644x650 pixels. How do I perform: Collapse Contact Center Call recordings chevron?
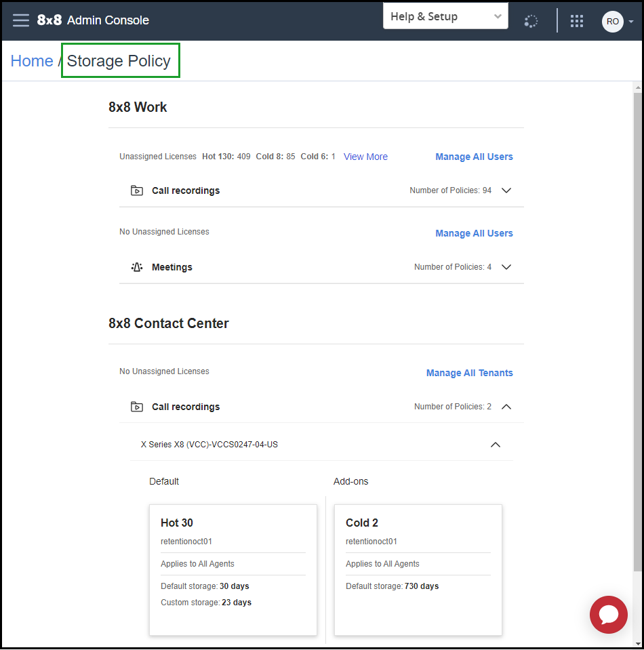click(x=506, y=407)
